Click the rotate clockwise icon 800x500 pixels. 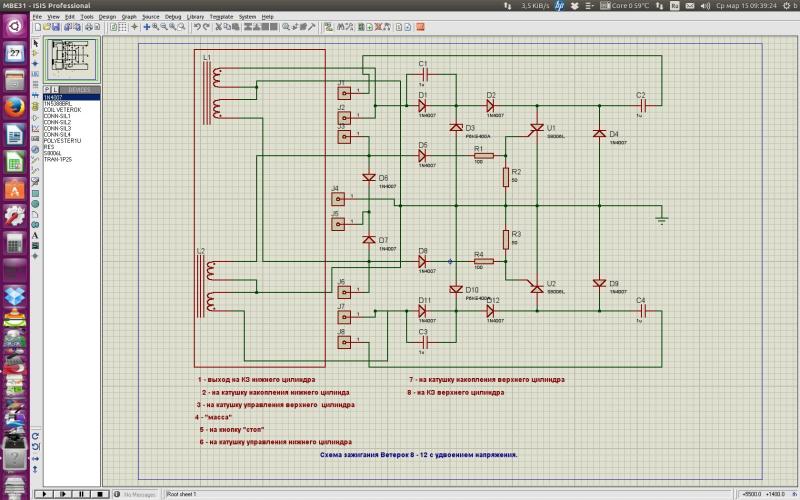click(36, 435)
